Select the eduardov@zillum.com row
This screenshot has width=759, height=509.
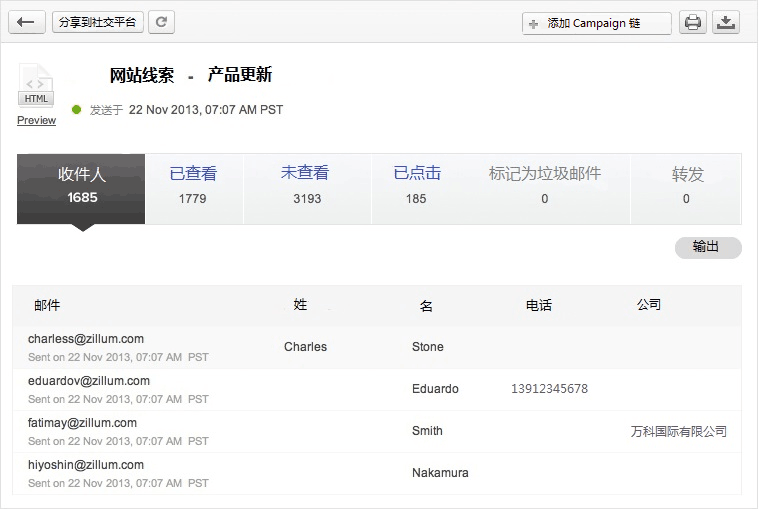click(89, 381)
